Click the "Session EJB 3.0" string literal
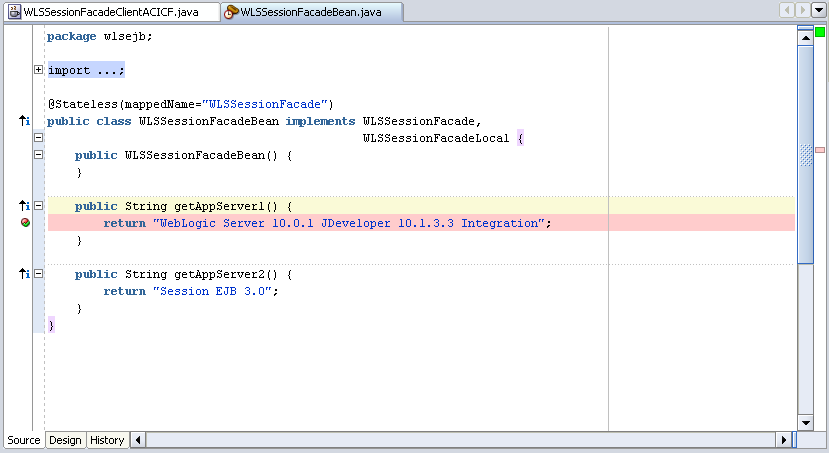This screenshot has width=829, height=453. coord(212,291)
